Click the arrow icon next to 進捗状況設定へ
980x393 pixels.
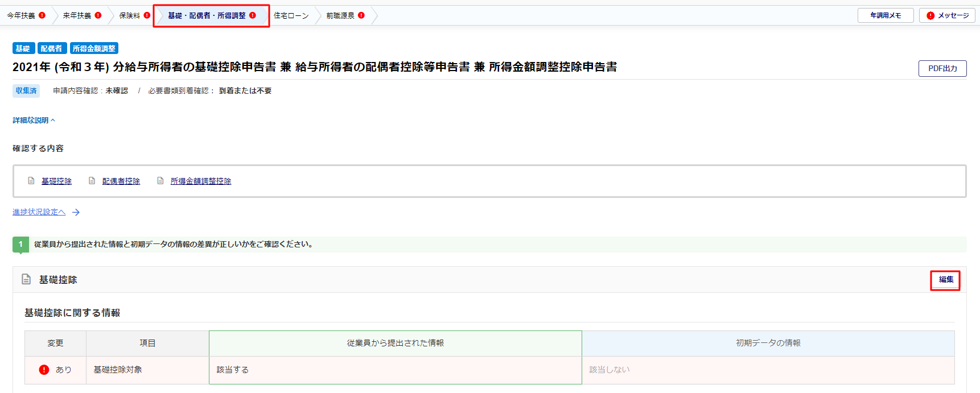pos(76,212)
